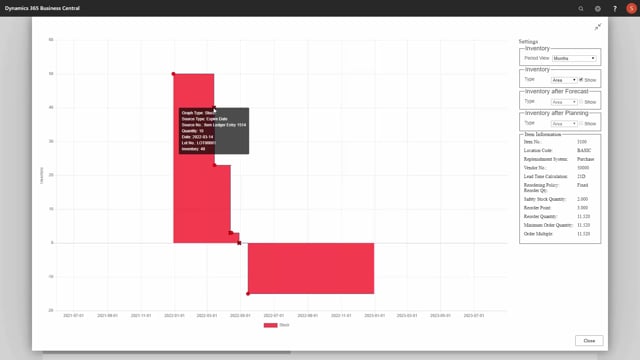The width and height of the screenshot is (640, 360).
Task: Open Inventory after Forecast Type dropdown
Action: (564, 102)
